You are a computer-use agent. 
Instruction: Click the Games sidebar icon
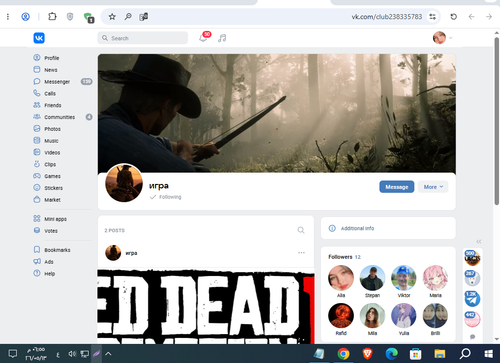[37, 176]
